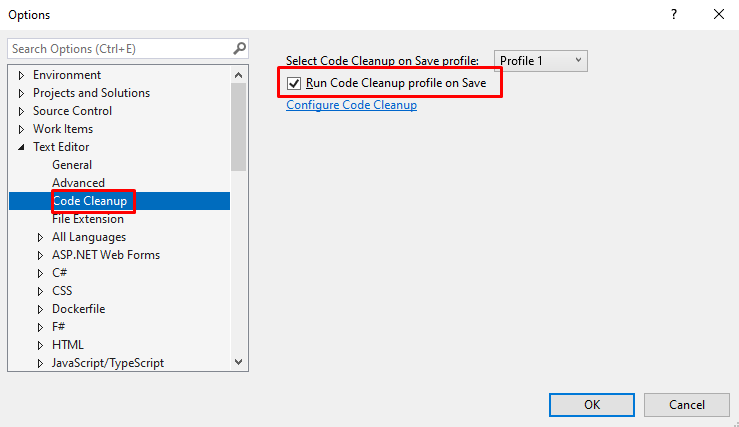
Task: Expand All Languages node
Action: point(41,237)
